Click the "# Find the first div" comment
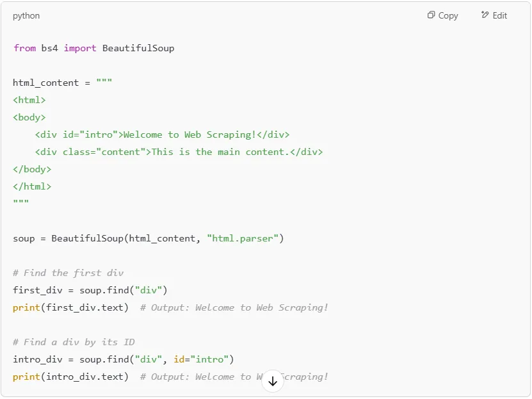Viewport: 532px width, 399px height. [x=69, y=273]
